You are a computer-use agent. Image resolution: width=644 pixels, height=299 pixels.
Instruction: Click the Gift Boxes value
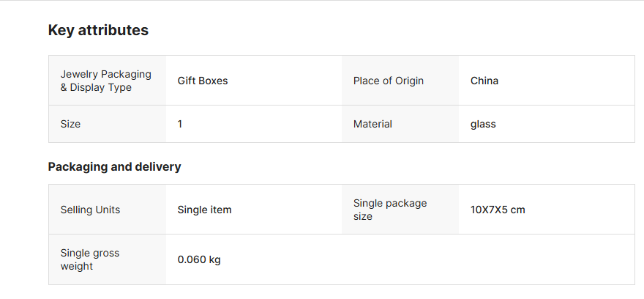point(203,81)
